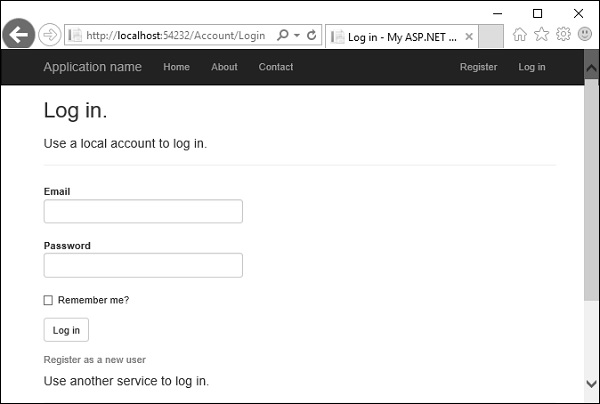Click the browser Back arrow button
The height and width of the screenshot is (404, 600).
click(18, 35)
